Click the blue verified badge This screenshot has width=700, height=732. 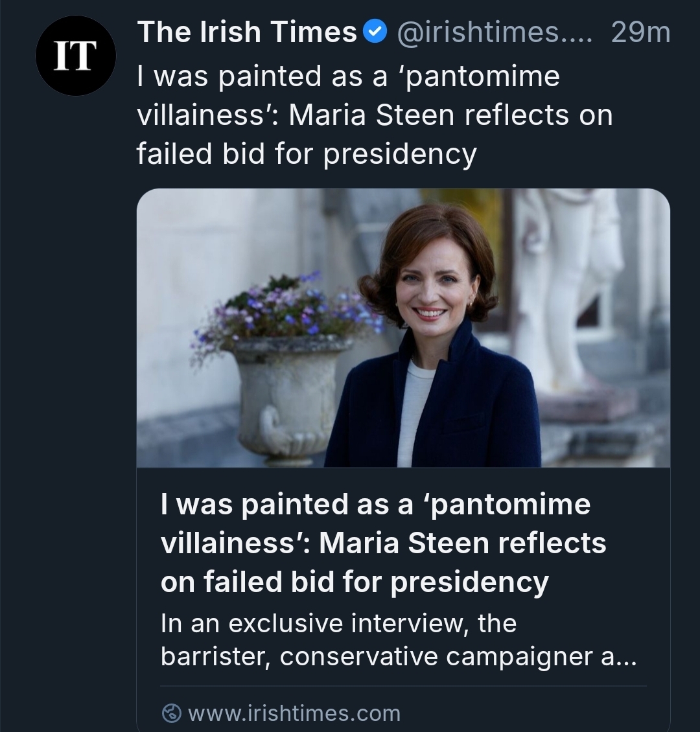pos(375,32)
